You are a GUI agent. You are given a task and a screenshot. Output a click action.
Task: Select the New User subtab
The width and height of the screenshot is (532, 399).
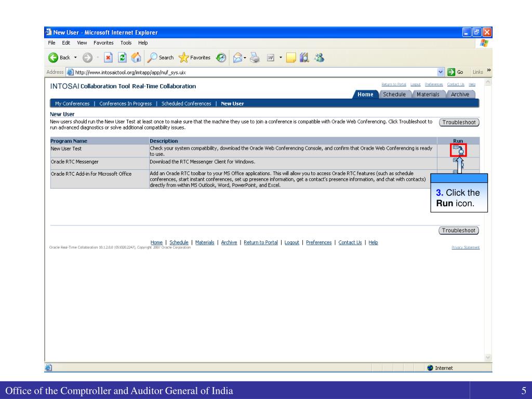point(232,103)
